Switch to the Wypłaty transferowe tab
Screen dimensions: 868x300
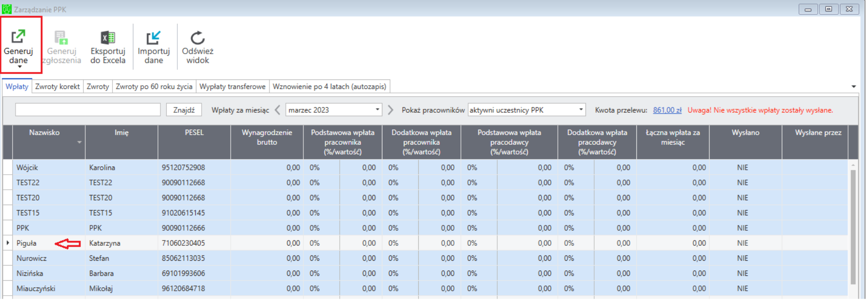pyautogui.click(x=233, y=87)
